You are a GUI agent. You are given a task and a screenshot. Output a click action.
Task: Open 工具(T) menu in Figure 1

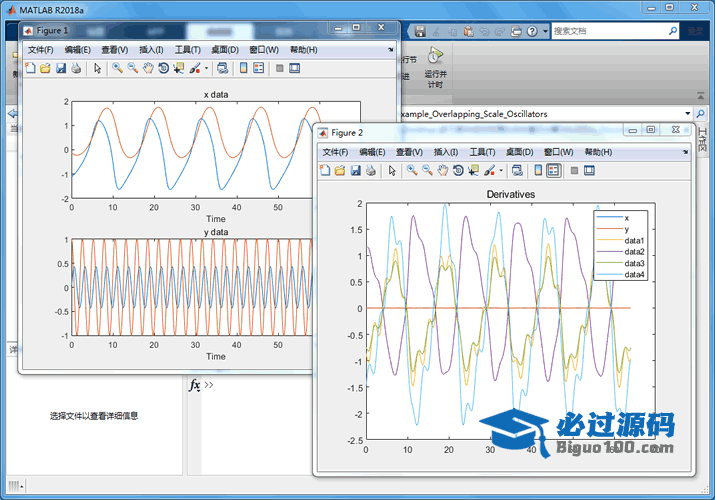click(x=188, y=50)
